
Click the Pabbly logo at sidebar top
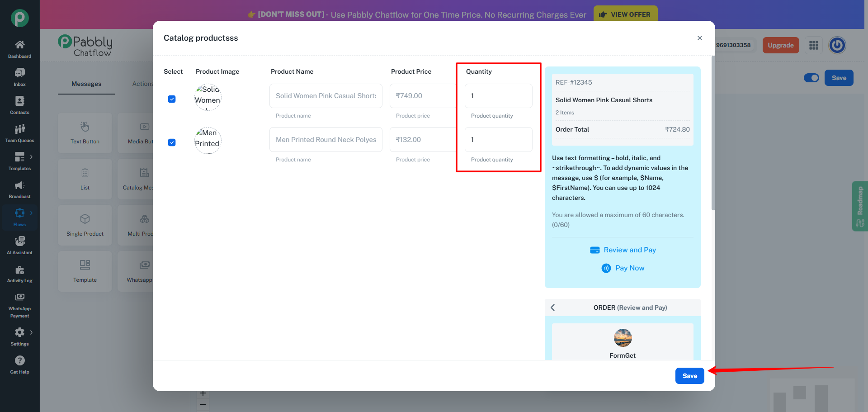coord(19,18)
